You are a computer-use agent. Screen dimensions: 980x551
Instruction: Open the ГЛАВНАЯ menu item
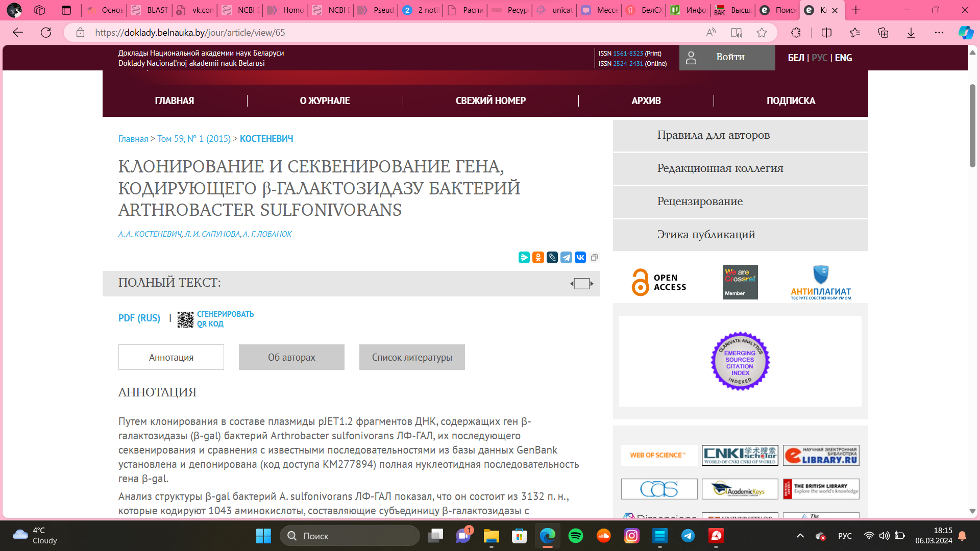175,101
